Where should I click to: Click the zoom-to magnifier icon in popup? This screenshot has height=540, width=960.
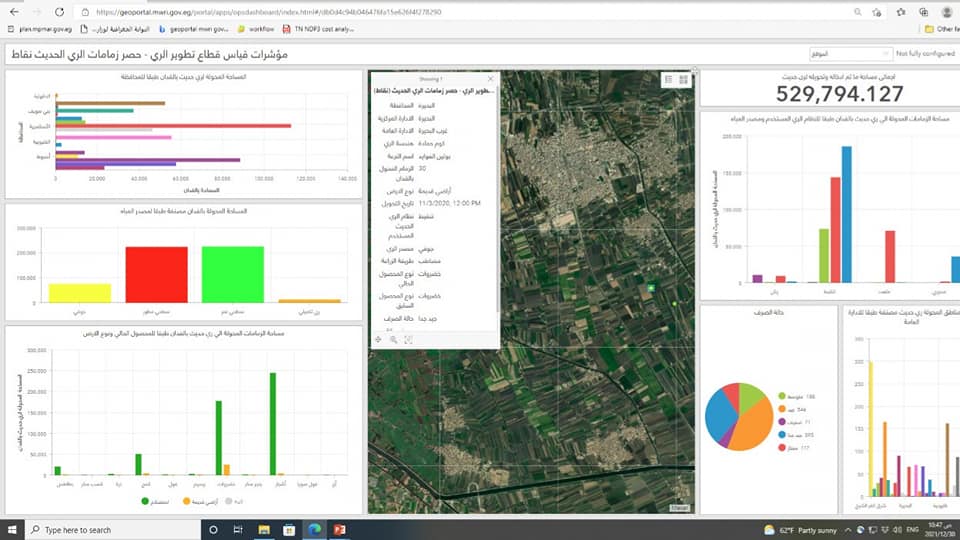[x=394, y=340]
